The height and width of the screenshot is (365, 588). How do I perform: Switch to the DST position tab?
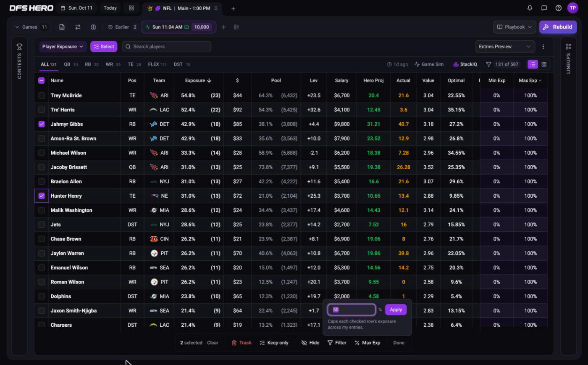[x=182, y=64]
